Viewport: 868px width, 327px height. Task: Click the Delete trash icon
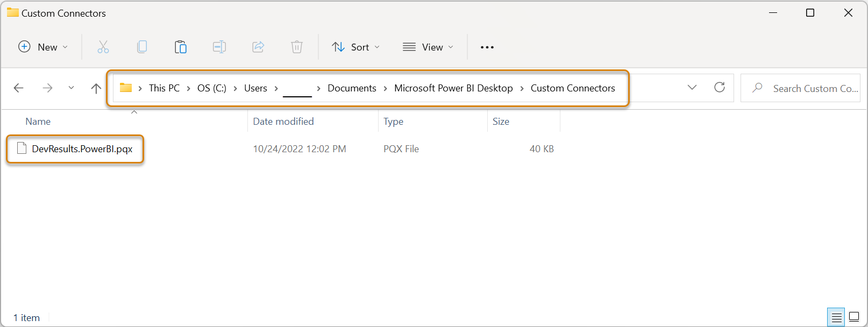pyautogui.click(x=297, y=47)
